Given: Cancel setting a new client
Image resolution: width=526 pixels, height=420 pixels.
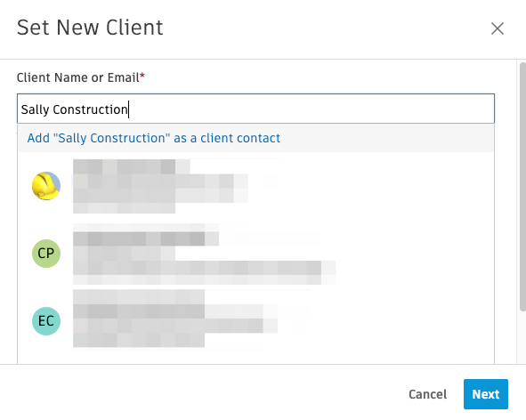Looking at the screenshot, I should pos(428,394).
